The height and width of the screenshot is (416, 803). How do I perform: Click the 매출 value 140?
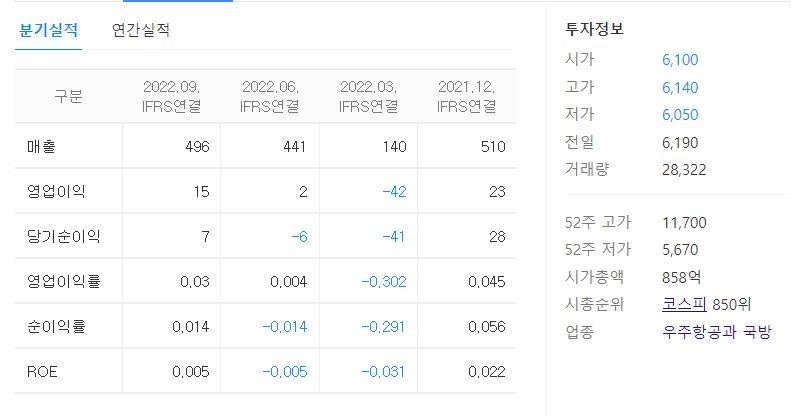coord(394,147)
